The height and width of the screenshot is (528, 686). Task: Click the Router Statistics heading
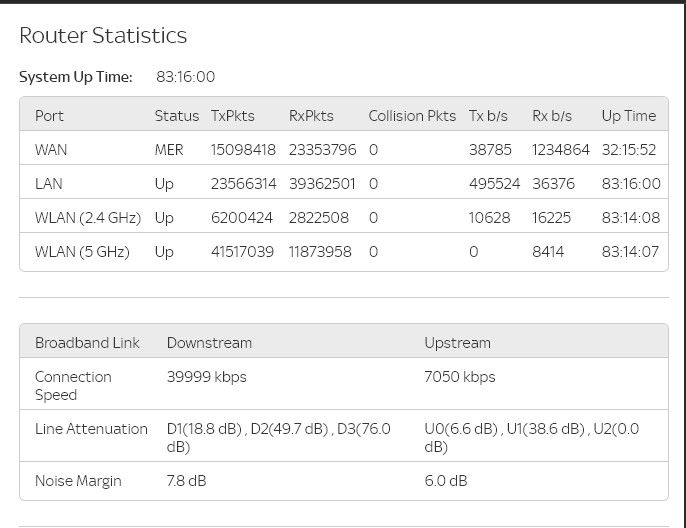point(103,36)
